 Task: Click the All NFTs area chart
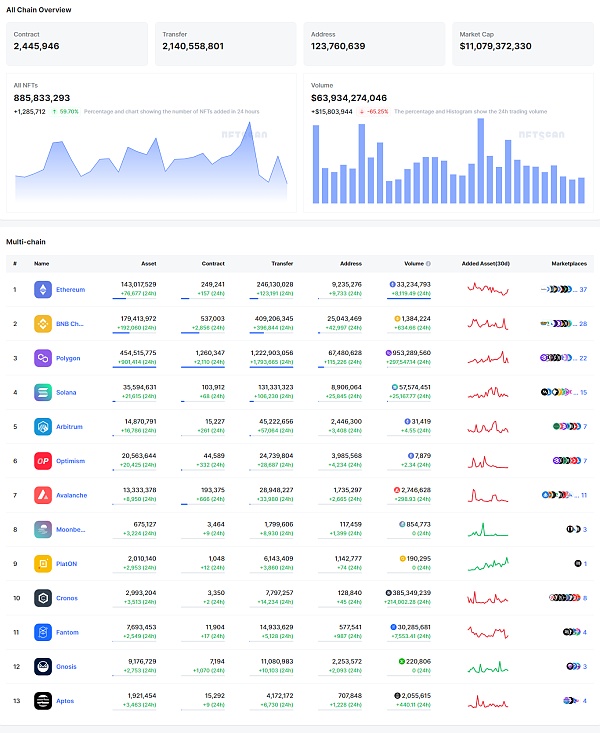tap(151, 161)
